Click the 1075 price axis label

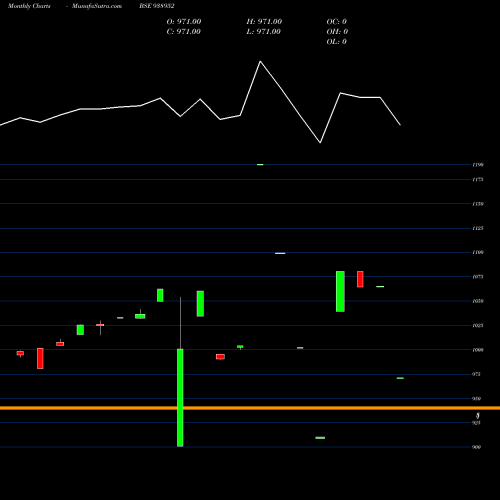point(478,277)
